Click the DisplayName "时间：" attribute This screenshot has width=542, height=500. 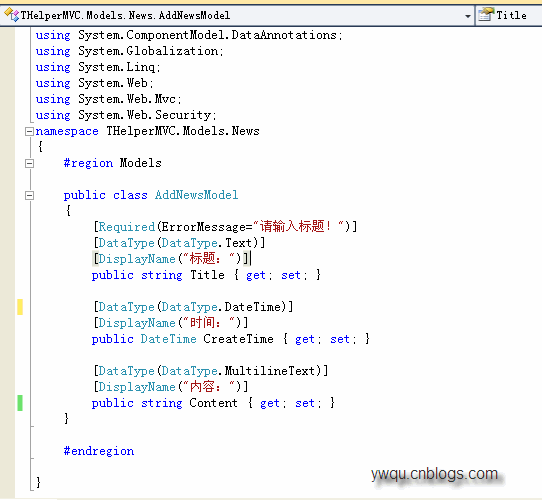(x=171, y=323)
